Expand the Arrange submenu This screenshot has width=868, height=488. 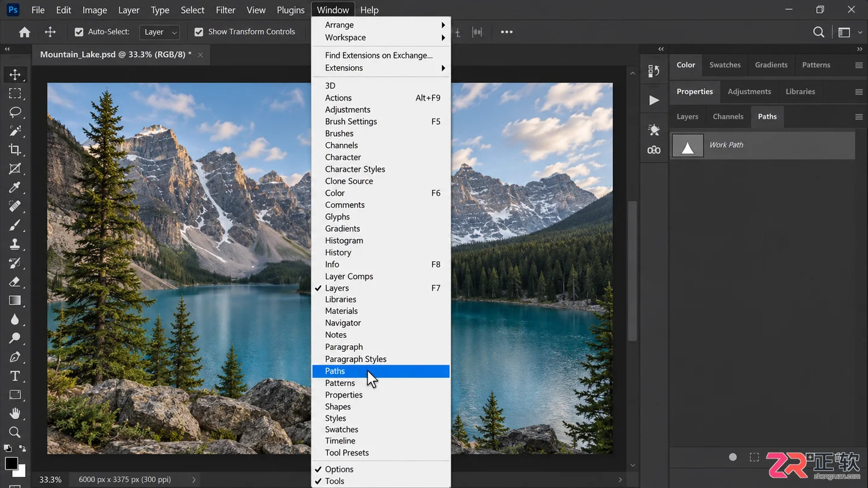tap(381, 25)
